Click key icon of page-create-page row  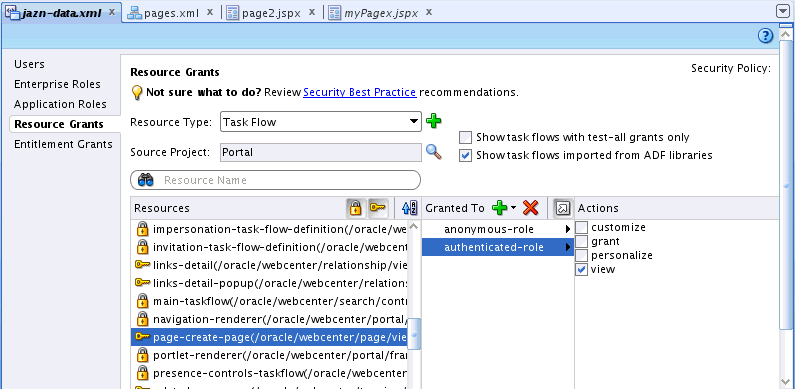142,336
